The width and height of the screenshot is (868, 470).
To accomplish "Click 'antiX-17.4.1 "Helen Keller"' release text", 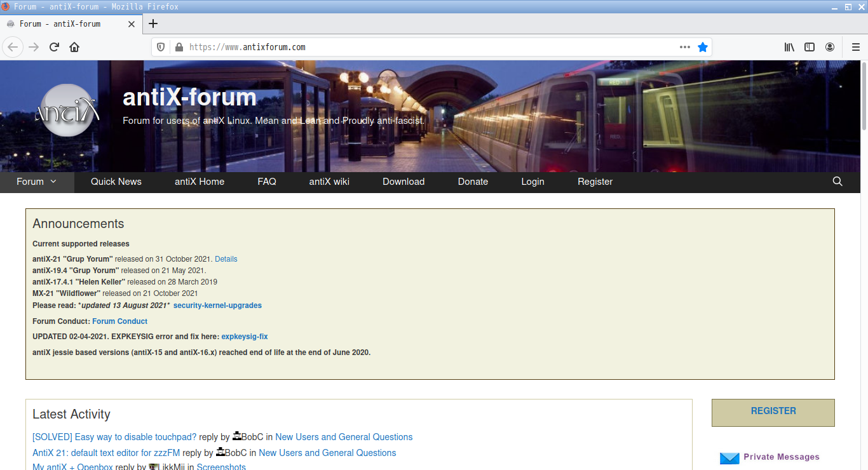I will click(x=79, y=282).
